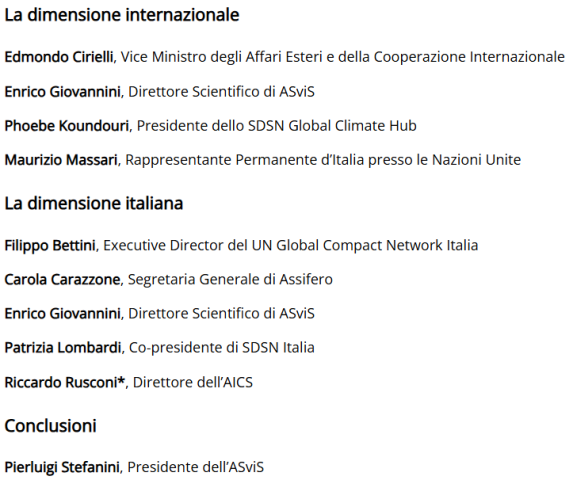Click Rappresentante Permanente d'Italia presso le Nazioni Unite
Image resolution: width=573 pixels, height=480 pixels.
point(323,160)
